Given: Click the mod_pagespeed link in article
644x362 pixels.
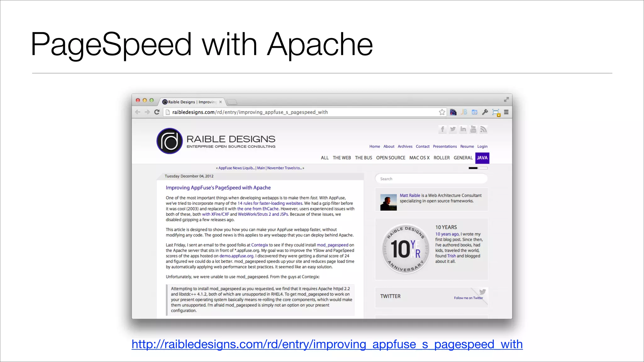Looking at the screenshot, I should (332, 245).
